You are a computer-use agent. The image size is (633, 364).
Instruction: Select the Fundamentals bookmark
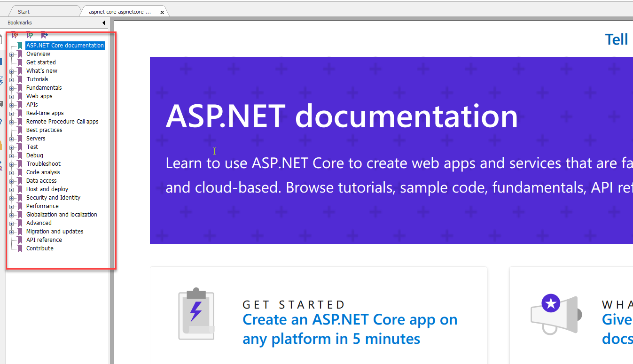(44, 88)
